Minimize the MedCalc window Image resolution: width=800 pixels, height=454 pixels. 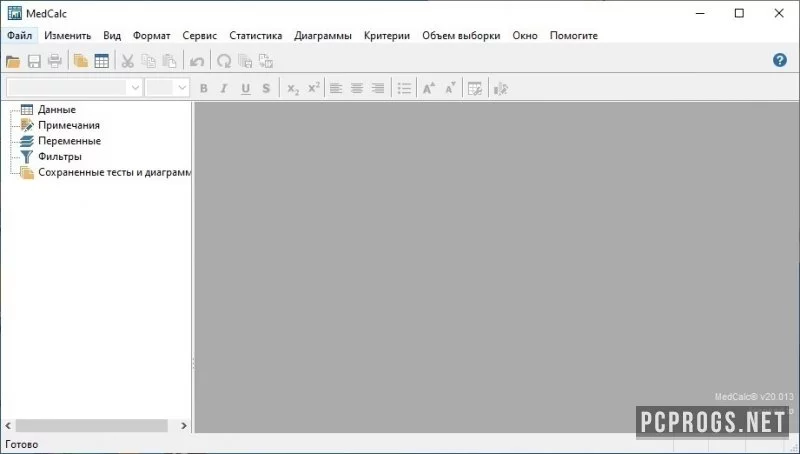pyautogui.click(x=700, y=13)
